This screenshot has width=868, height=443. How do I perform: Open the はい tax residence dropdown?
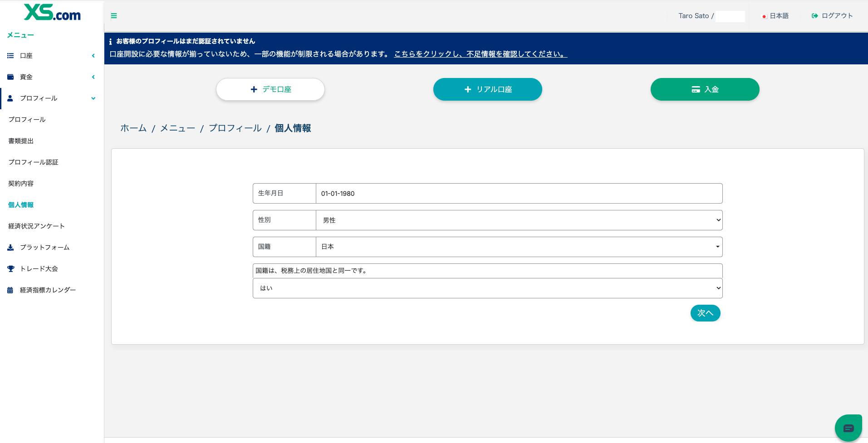487,288
